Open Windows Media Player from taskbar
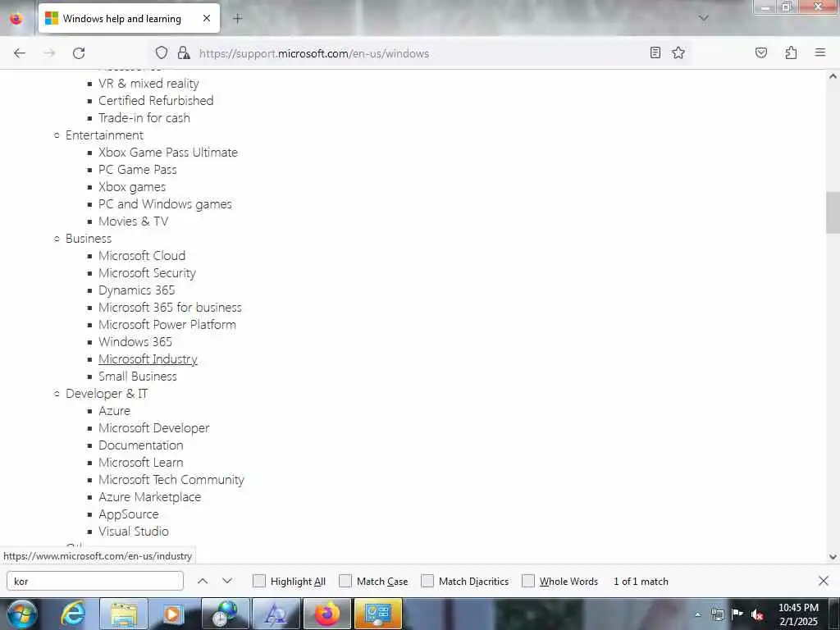Image resolution: width=840 pixels, height=630 pixels. tap(172, 614)
